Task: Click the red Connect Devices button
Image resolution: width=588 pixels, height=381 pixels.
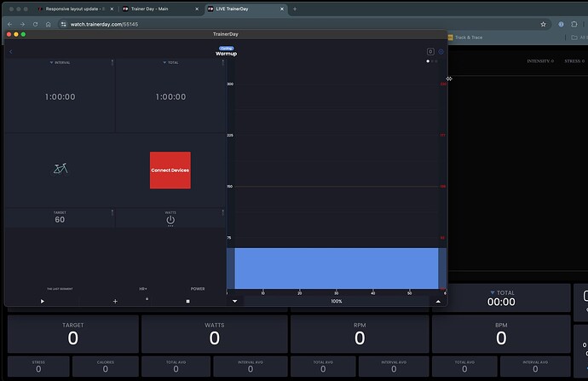Action: tap(170, 170)
